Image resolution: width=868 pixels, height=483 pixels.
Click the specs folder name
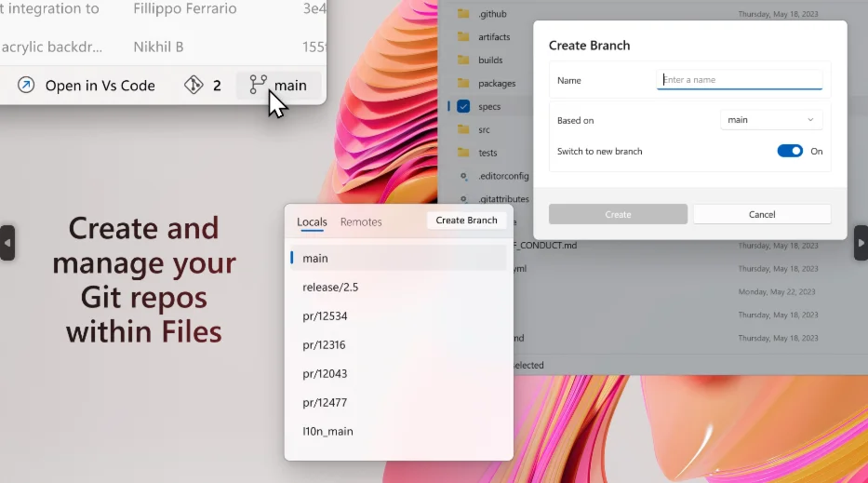point(489,106)
